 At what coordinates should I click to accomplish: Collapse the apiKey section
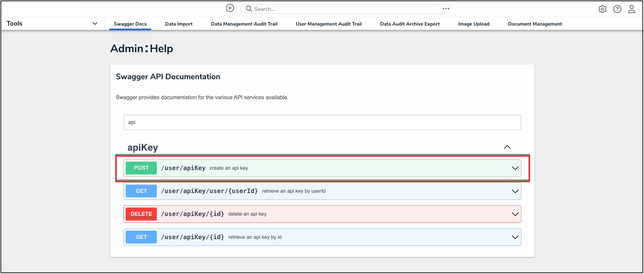[x=507, y=147]
